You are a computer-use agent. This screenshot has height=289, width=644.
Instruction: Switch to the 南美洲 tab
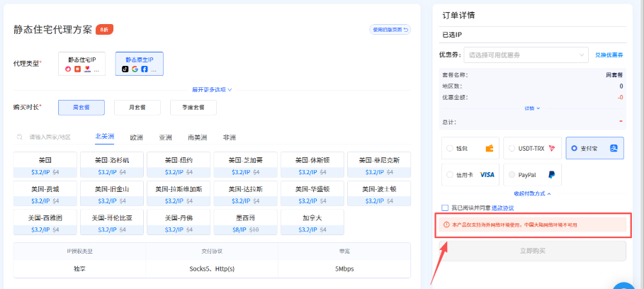pyautogui.click(x=198, y=137)
